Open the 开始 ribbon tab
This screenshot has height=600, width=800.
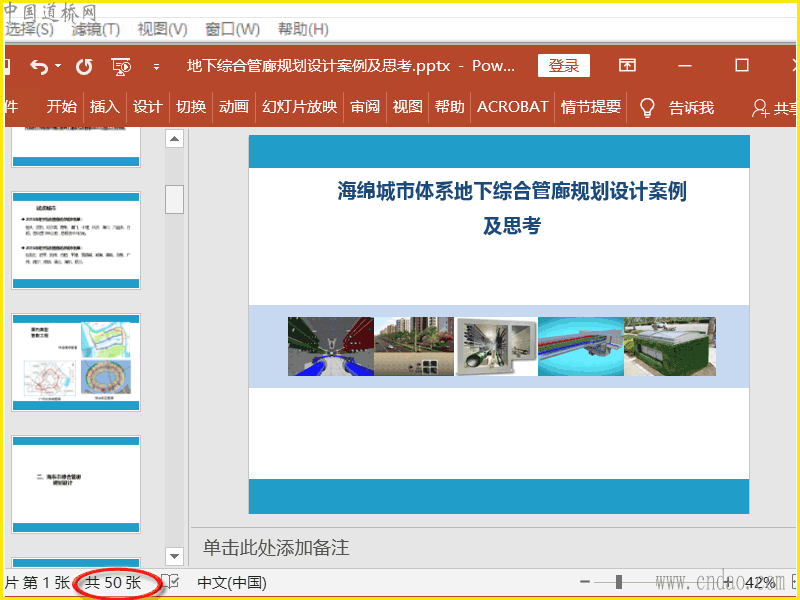[62, 107]
